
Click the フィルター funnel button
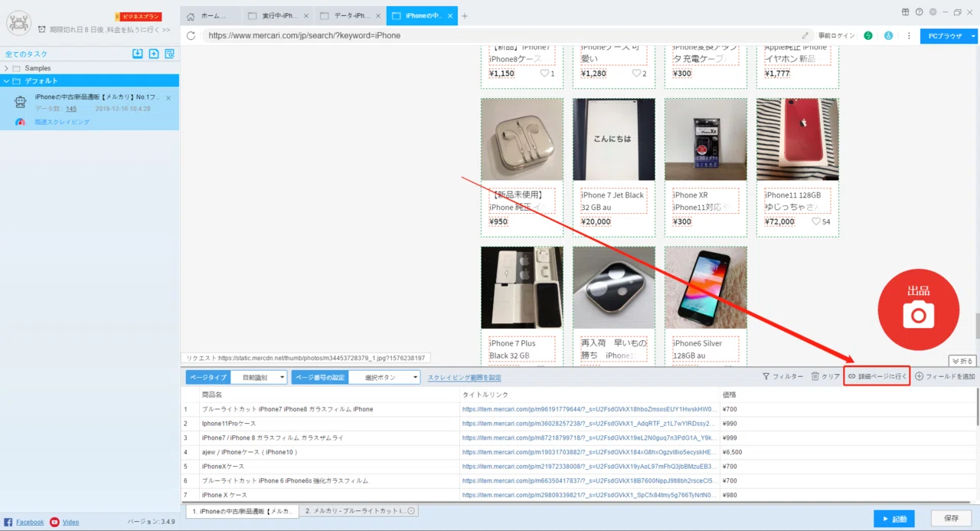click(x=782, y=376)
